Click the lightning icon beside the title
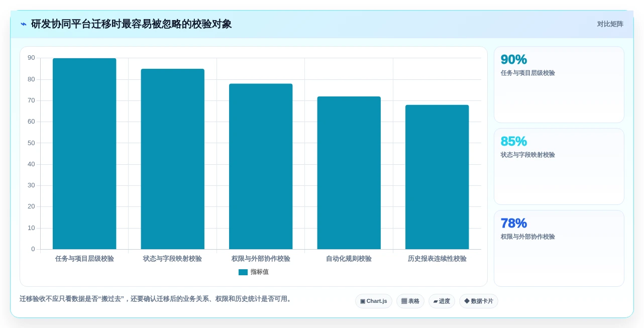The image size is (644, 328). click(x=24, y=24)
